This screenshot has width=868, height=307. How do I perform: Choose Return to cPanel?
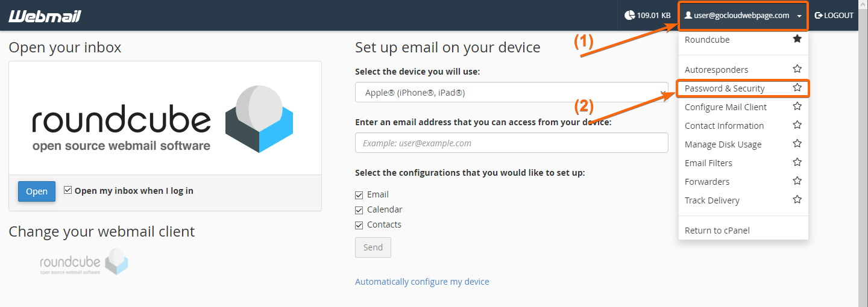point(717,230)
